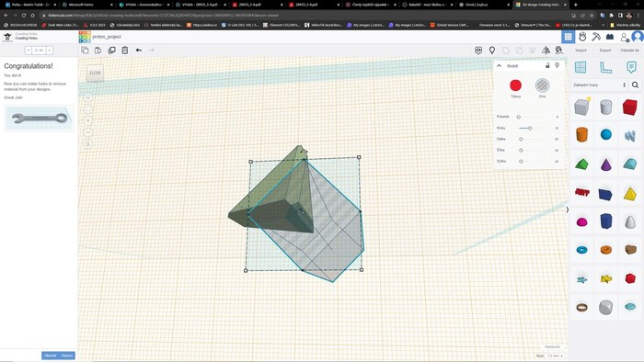The image size is (644, 362).
Task: Click the Export button
Action: click(605, 50)
